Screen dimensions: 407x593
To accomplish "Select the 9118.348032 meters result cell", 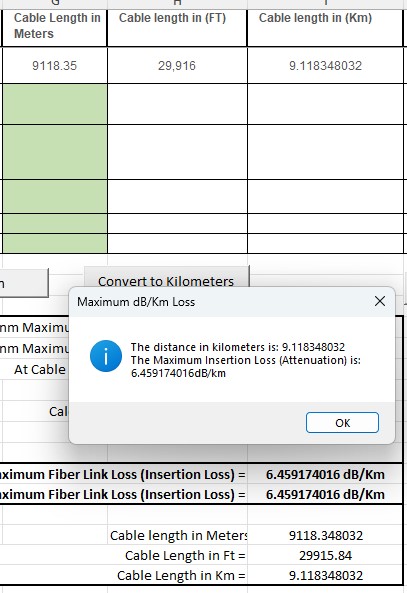I will tap(325, 535).
